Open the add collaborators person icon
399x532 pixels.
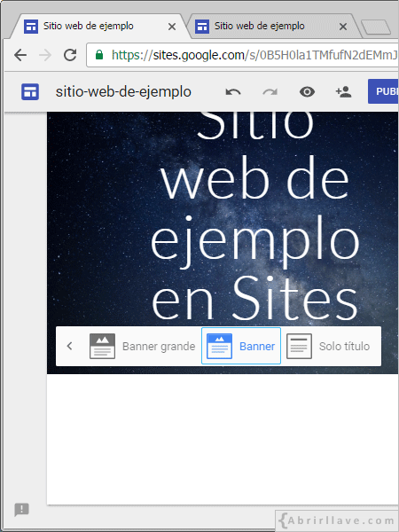click(x=343, y=92)
